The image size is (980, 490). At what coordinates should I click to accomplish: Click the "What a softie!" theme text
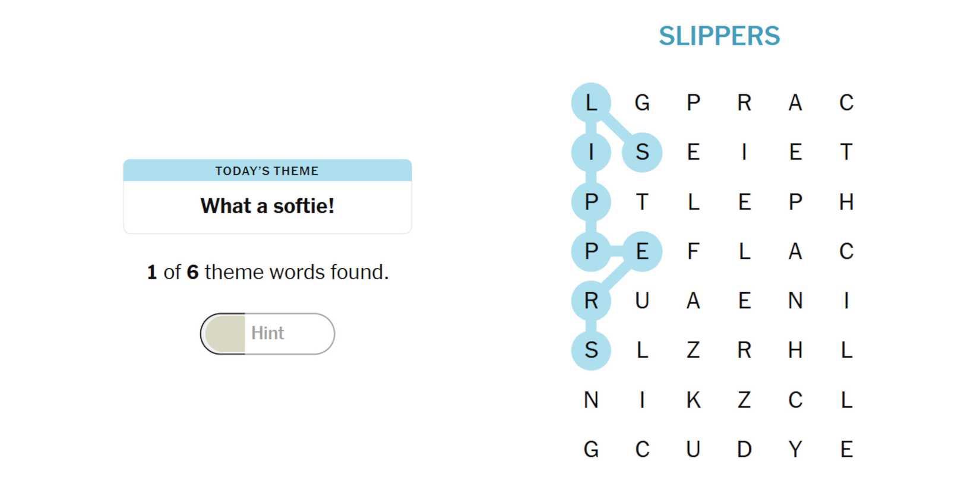(267, 206)
